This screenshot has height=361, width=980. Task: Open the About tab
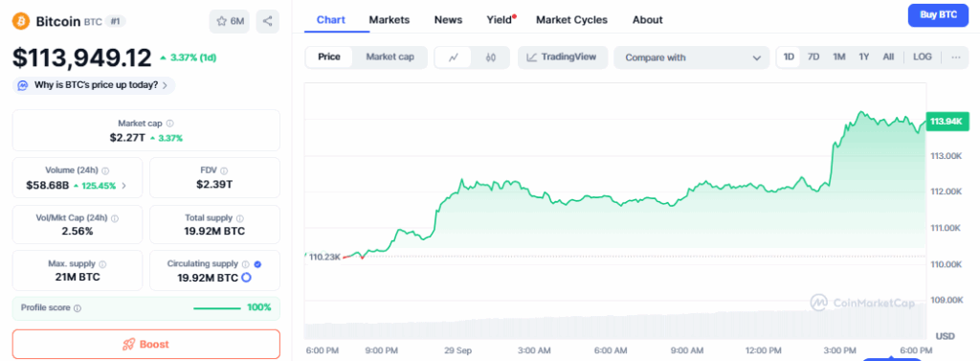click(648, 19)
